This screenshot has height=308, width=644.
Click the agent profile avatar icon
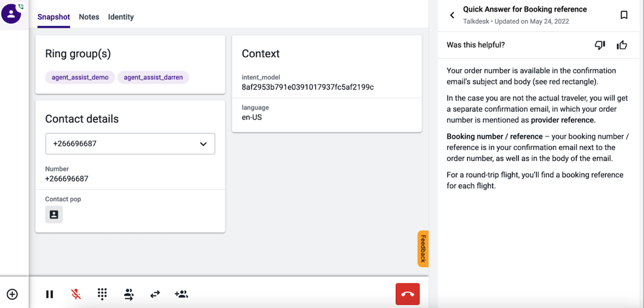(x=12, y=14)
